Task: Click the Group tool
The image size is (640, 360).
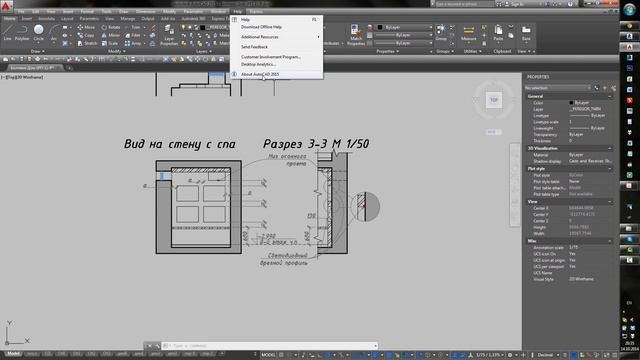Action: (441, 32)
